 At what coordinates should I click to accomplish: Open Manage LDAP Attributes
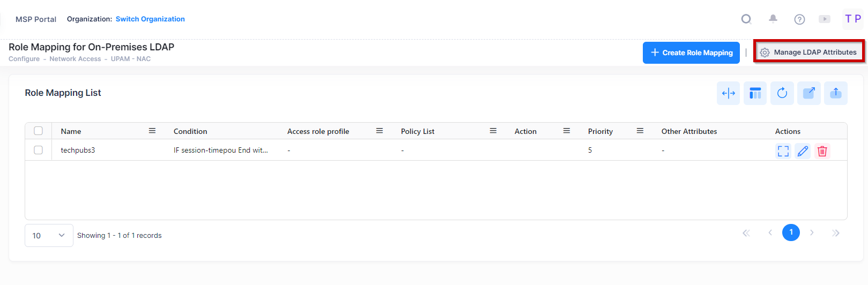click(808, 52)
